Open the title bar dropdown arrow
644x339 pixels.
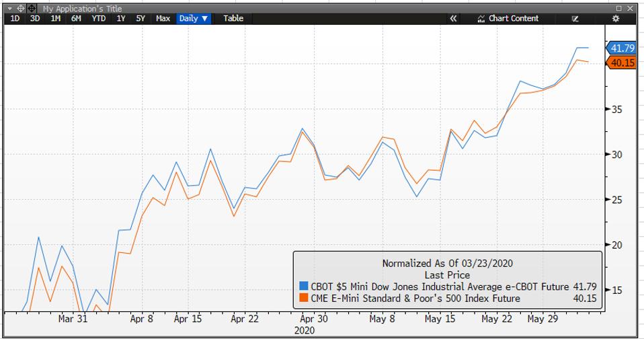coord(9,8)
